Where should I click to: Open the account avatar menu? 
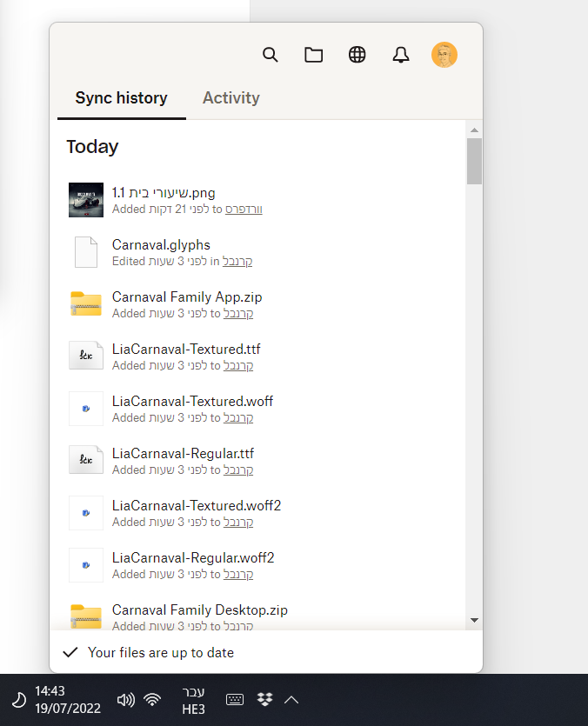444,55
